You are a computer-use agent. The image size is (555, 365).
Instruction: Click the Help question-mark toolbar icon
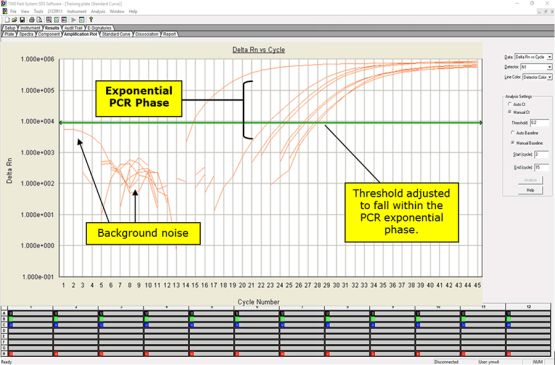coord(91,20)
